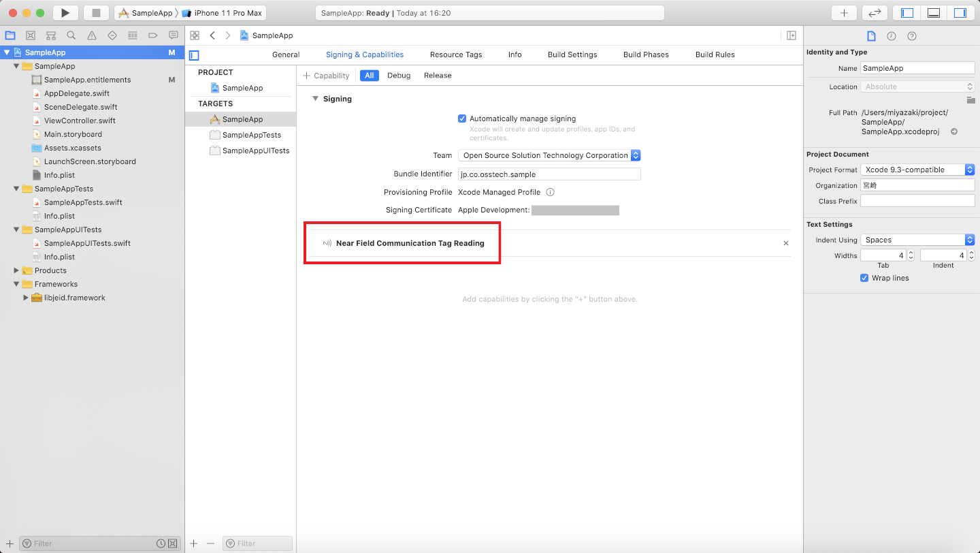
Task: Toggle the right inspector panel button
Action: [960, 13]
